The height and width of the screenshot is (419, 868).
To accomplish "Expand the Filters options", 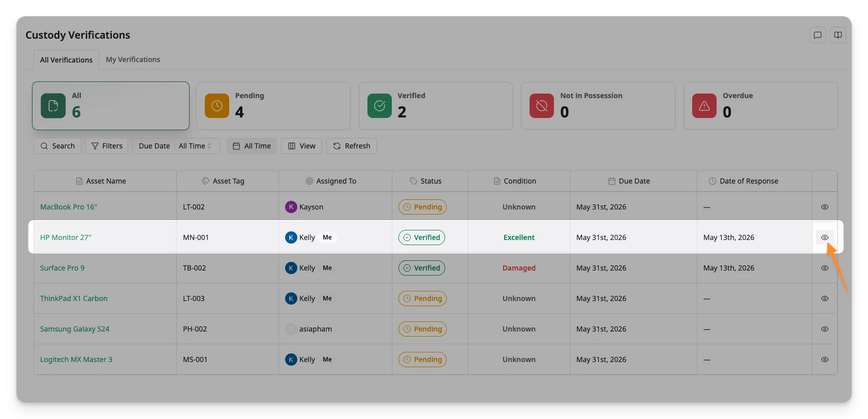I will (107, 146).
